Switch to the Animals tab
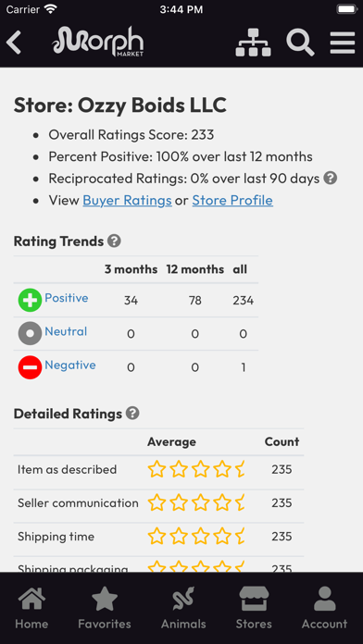This screenshot has height=644, width=363. tap(183, 608)
